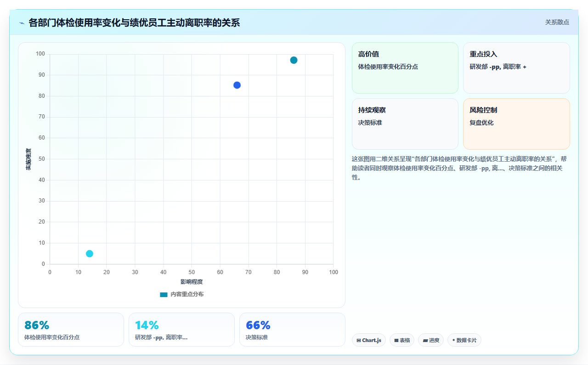Click the 66% stat card
The height and width of the screenshot is (365, 588).
point(292,330)
